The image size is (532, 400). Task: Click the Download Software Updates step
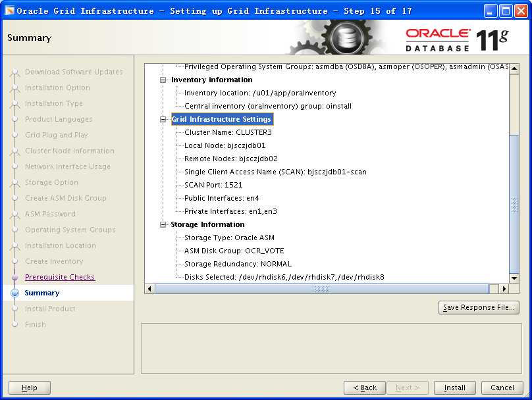click(x=74, y=72)
